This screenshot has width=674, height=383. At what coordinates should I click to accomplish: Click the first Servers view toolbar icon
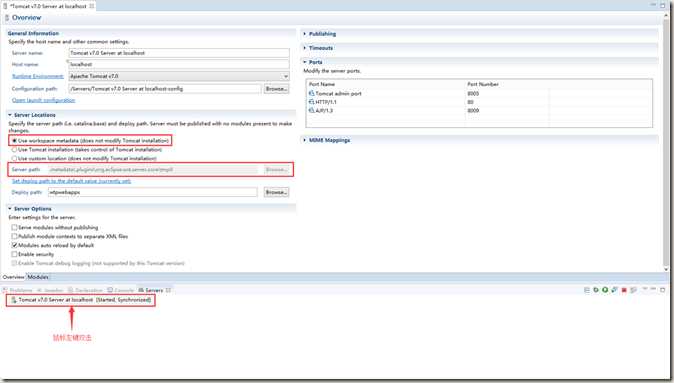point(587,290)
